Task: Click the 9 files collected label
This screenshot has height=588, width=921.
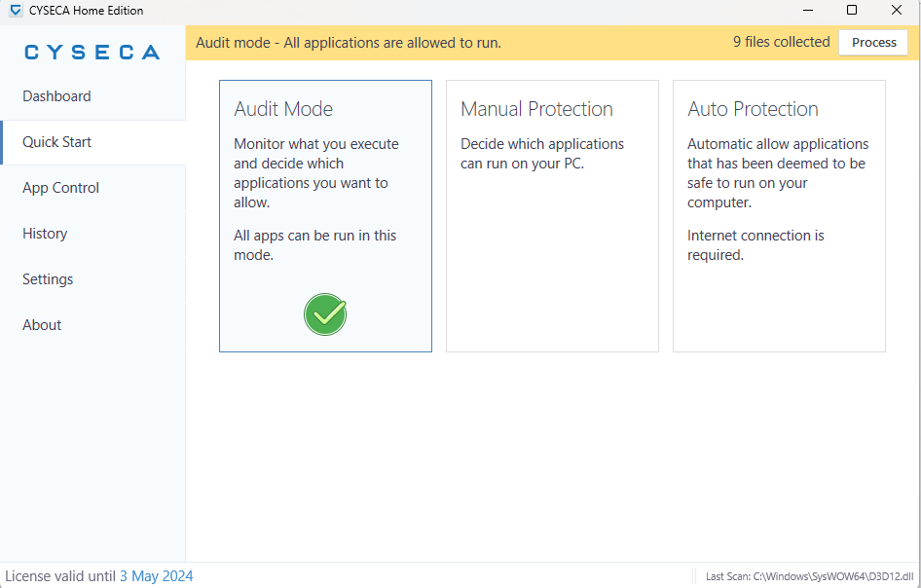Action: [x=781, y=42]
